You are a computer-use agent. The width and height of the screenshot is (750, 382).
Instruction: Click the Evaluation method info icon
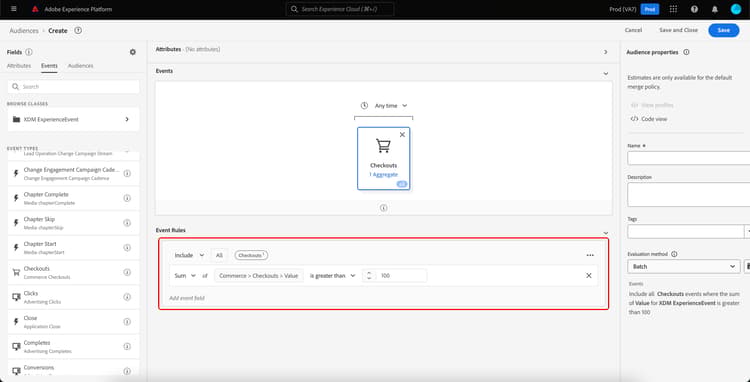(x=674, y=254)
